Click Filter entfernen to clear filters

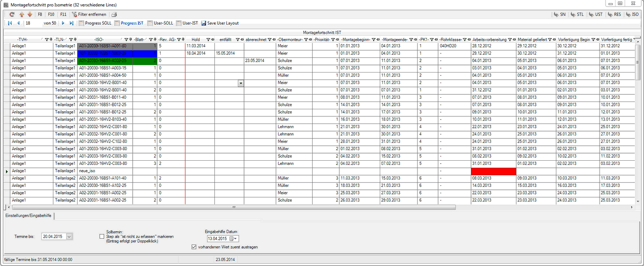click(88, 15)
